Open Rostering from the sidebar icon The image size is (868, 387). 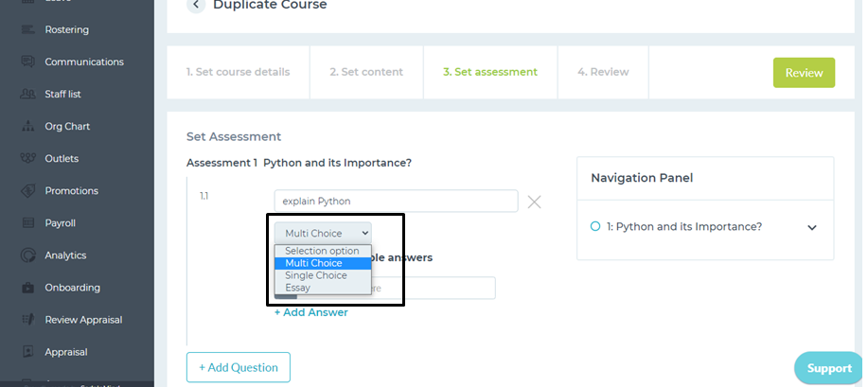point(27,30)
